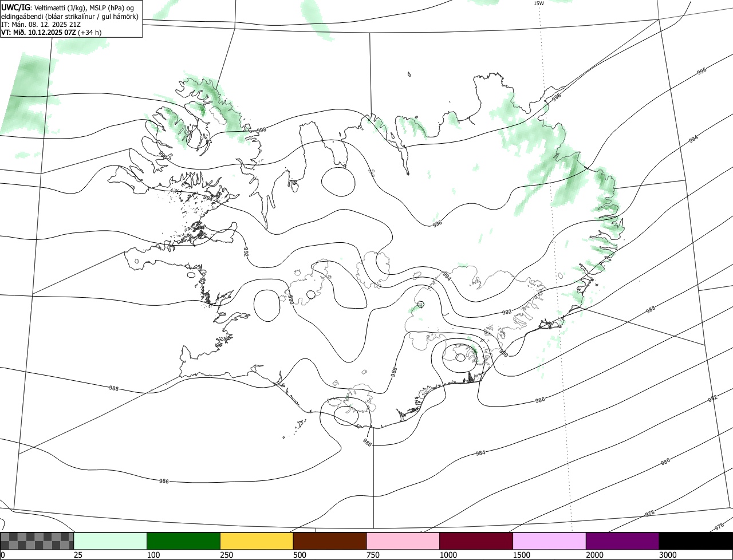Image resolution: width=733 pixels, height=560 pixels.
Task: Click the "Veltimætti (J/kg), MSLP (hPa) og" heading
Action: (x=85, y=7)
